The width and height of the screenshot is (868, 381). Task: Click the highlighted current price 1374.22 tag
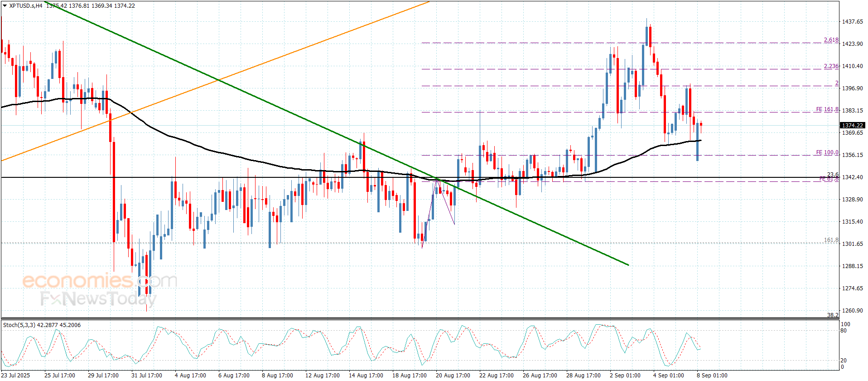[852, 125]
